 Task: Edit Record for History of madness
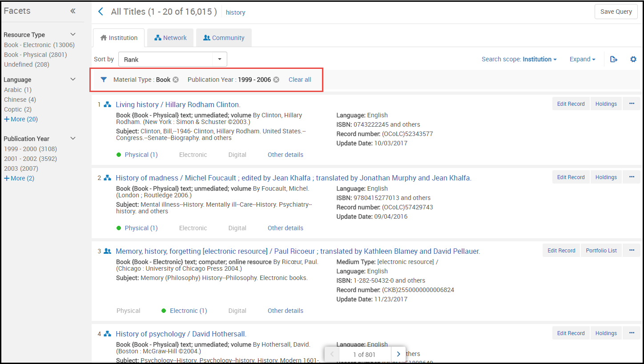click(571, 177)
